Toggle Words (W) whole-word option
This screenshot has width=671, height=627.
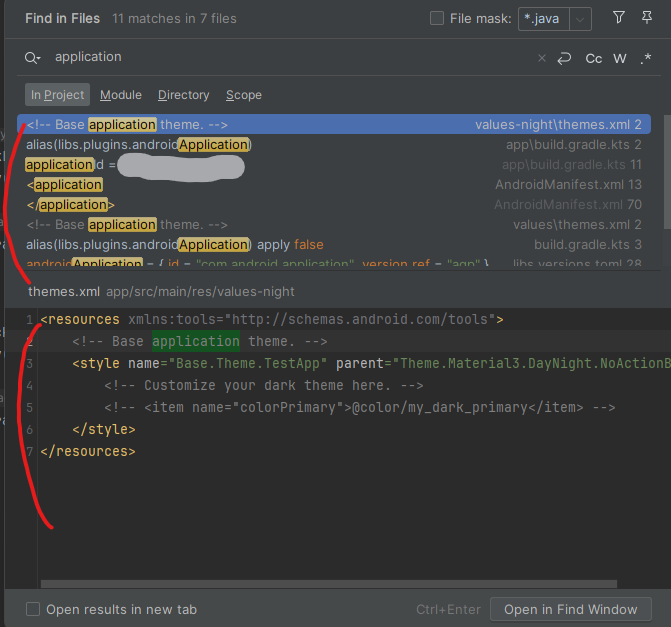[x=620, y=58]
